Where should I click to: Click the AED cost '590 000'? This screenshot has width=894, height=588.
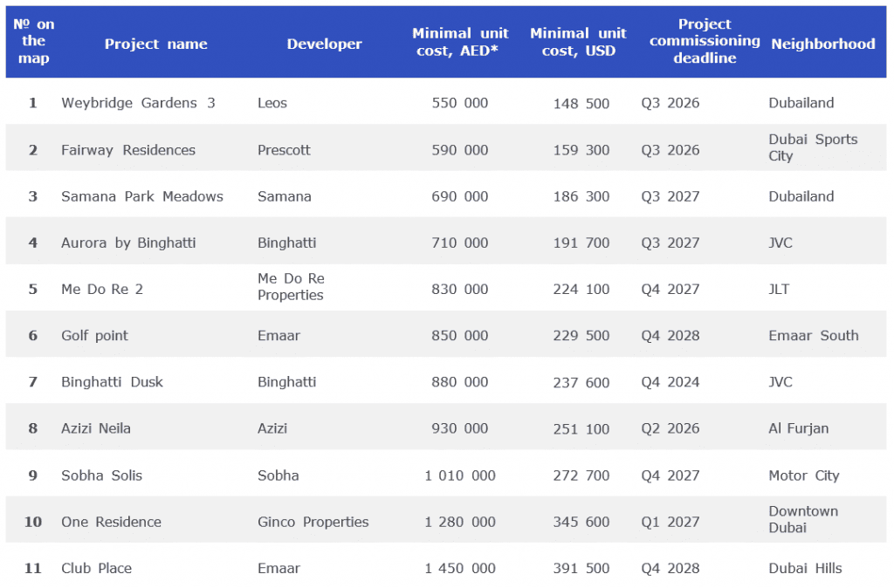pyautogui.click(x=459, y=150)
